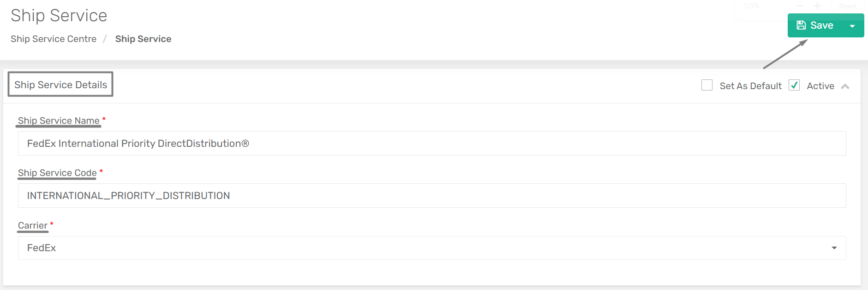The width and height of the screenshot is (868, 290).
Task: Click the Ship Service Code label
Action: tap(57, 173)
